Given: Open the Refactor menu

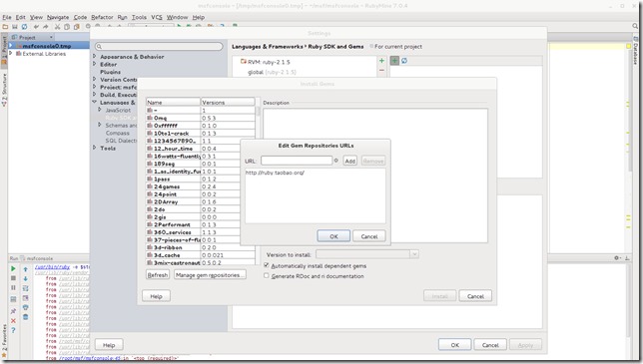Looking at the screenshot, I should (102, 17).
